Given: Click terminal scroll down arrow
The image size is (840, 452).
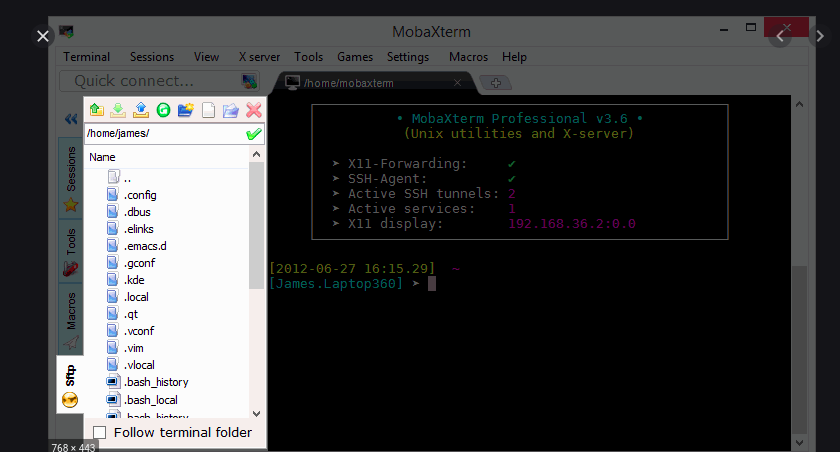Looking at the screenshot, I should (x=799, y=443).
